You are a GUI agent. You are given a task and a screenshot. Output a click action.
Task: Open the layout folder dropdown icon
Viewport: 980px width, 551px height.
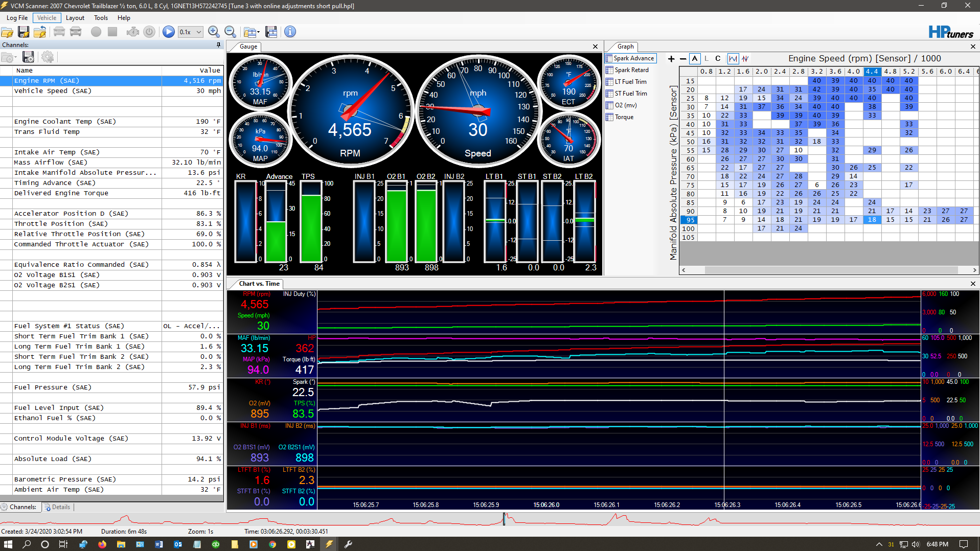pyautogui.click(x=251, y=32)
